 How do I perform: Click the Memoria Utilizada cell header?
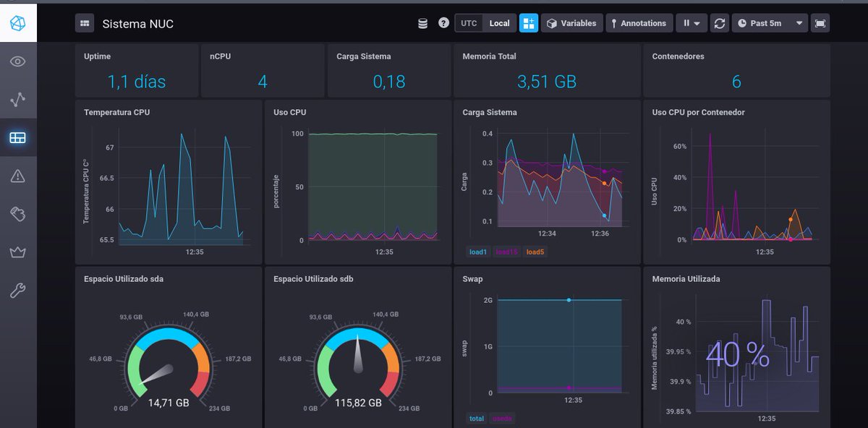point(686,278)
